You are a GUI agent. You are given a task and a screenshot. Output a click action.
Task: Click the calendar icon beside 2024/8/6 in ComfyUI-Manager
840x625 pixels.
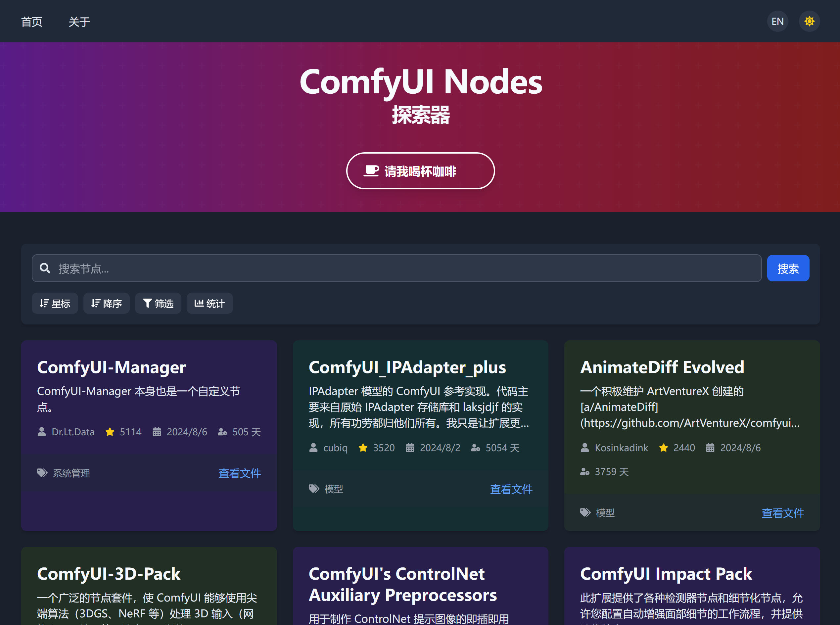pyautogui.click(x=157, y=432)
